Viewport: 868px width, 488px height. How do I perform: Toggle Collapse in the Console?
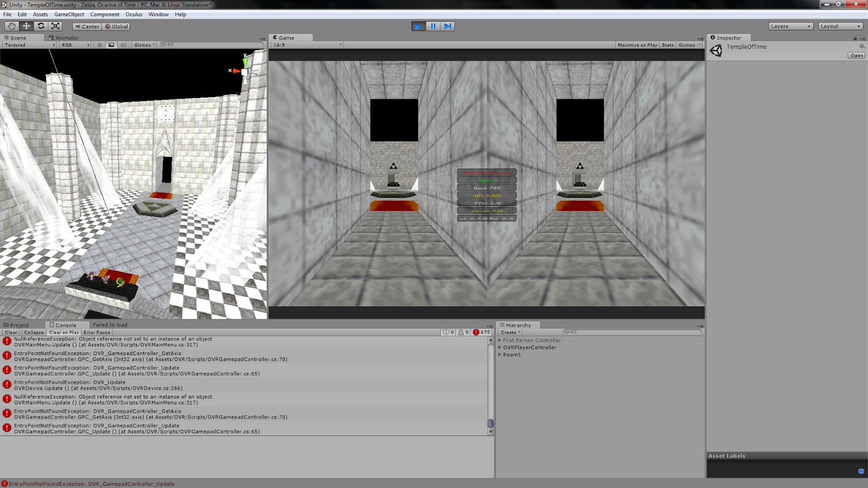pos(34,332)
